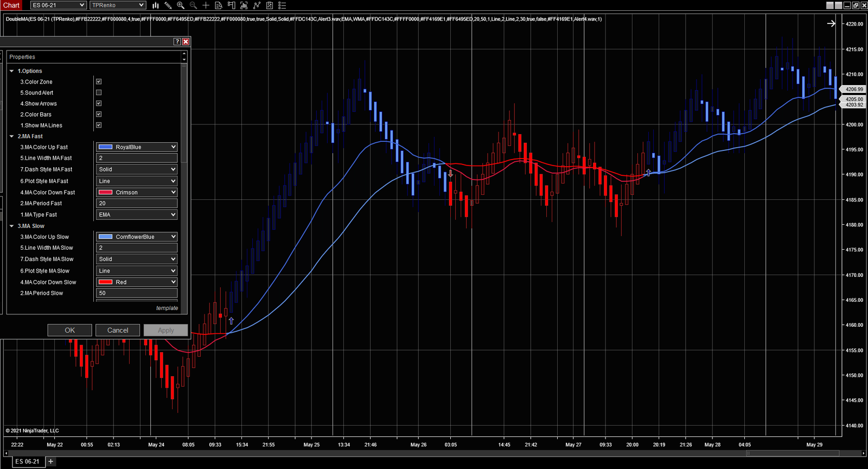This screenshot has width=868, height=469.
Task: Add a new tab with plus
Action: coord(50,461)
